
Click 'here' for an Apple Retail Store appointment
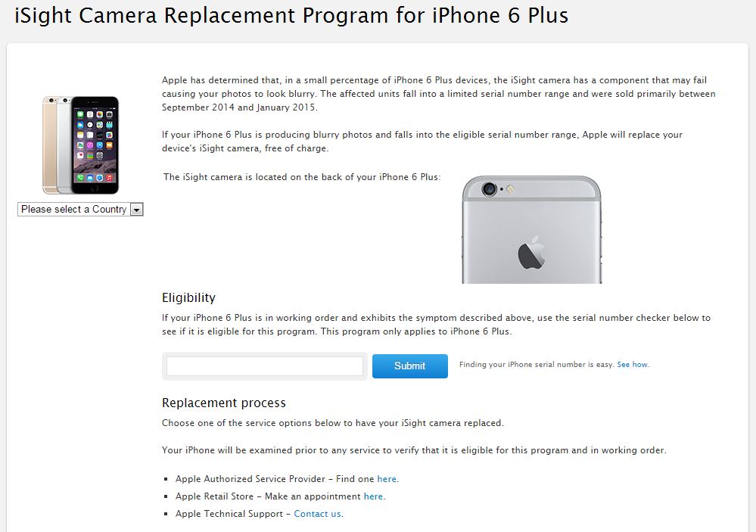(373, 496)
